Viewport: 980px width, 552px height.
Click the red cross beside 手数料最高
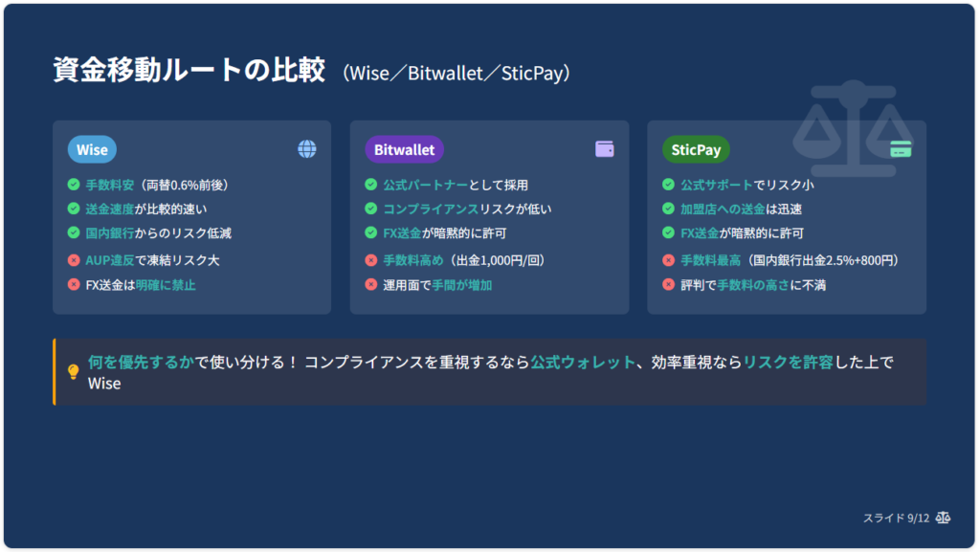[x=669, y=260]
